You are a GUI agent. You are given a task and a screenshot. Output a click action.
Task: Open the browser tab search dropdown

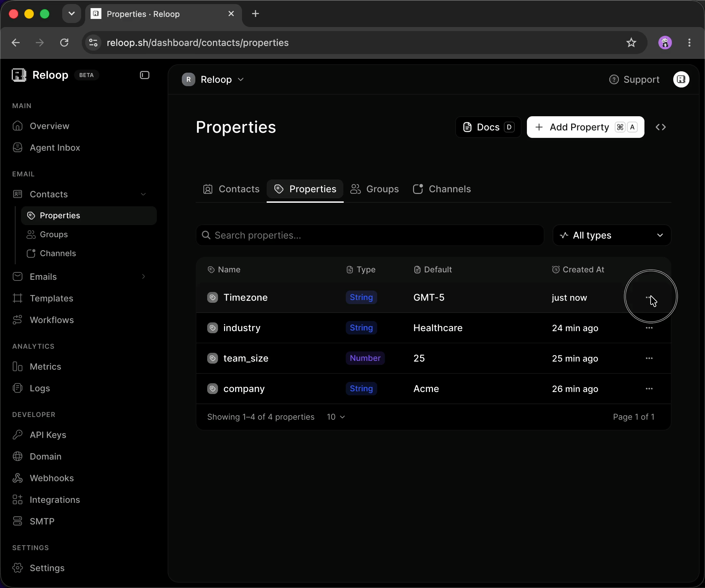point(71,14)
